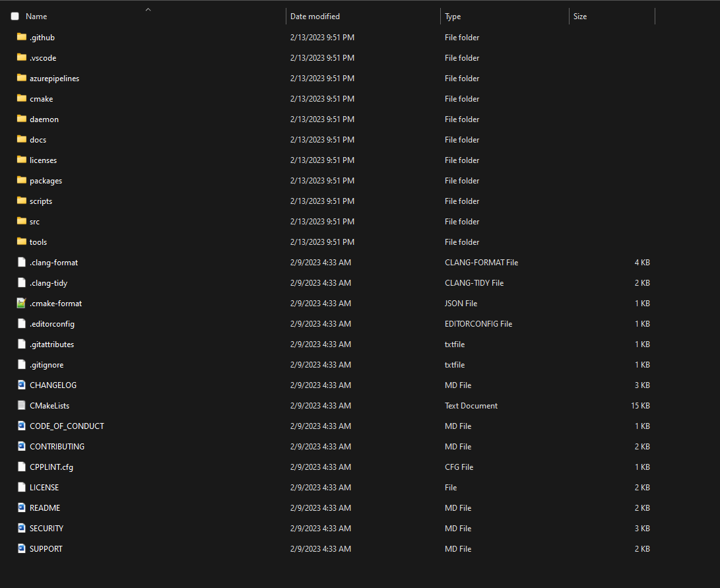The image size is (720, 588).
Task: Click the README markdown file icon
Action: pyautogui.click(x=20, y=507)
